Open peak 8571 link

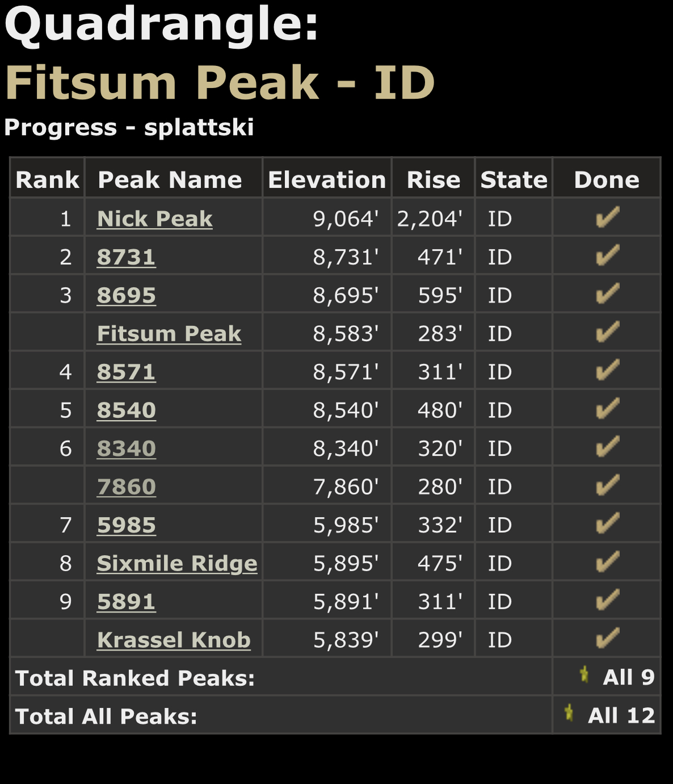(x=126, y=372)
